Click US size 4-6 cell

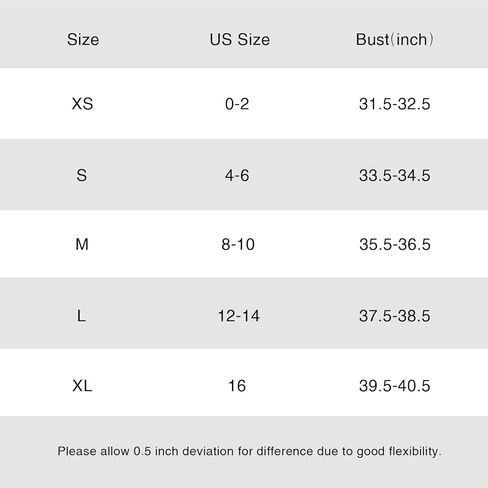[x=237, y=175]
